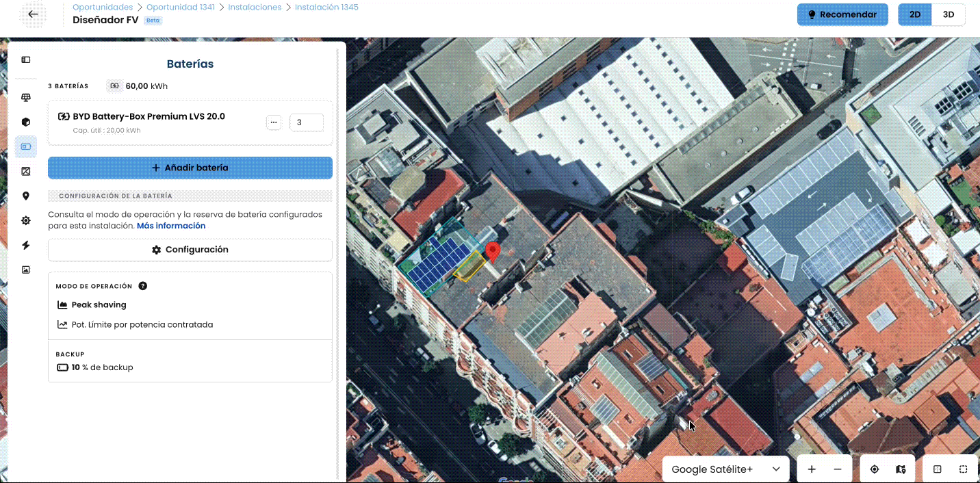Click the Peak shaving mode text
The width and height of the screenshot is (980, 483).
99,305
